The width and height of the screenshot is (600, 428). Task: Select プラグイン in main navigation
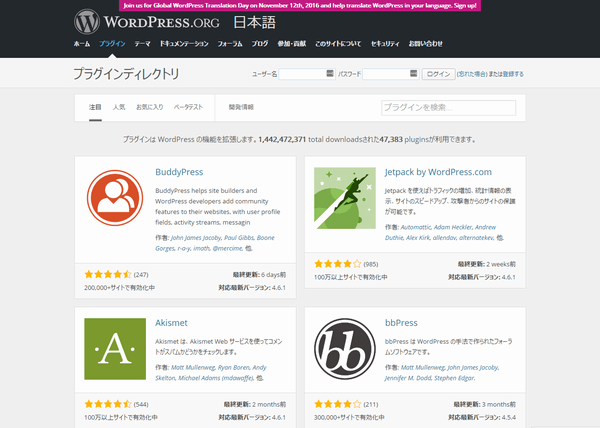(x=112, y=44)
